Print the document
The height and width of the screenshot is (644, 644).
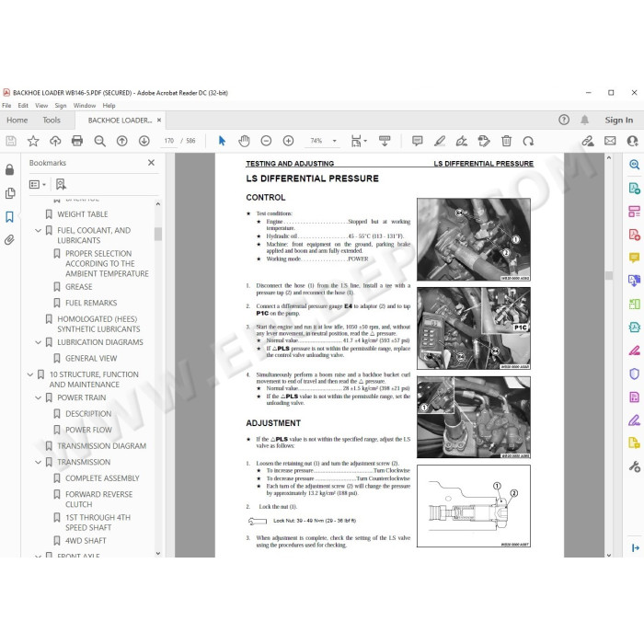(77, 142)
